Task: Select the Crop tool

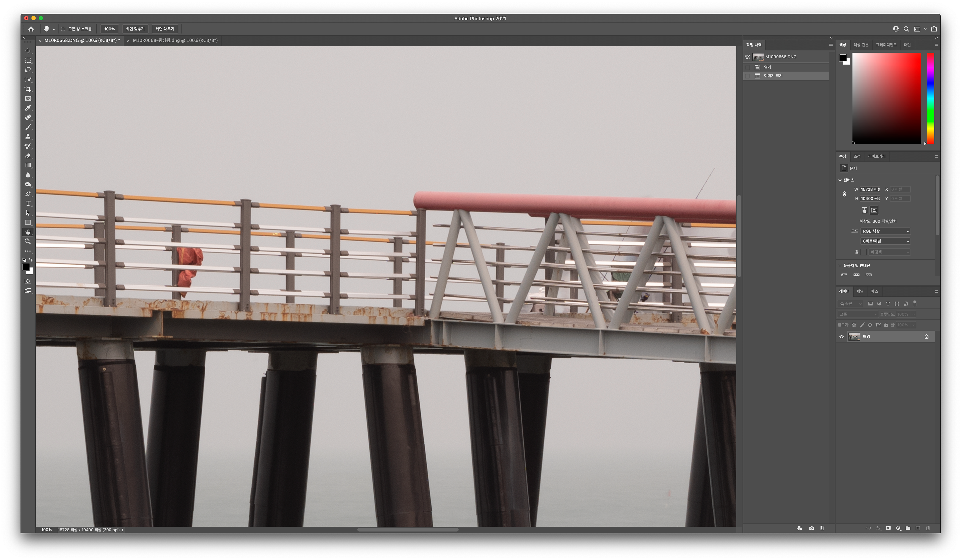Action: tap(28, 89)
